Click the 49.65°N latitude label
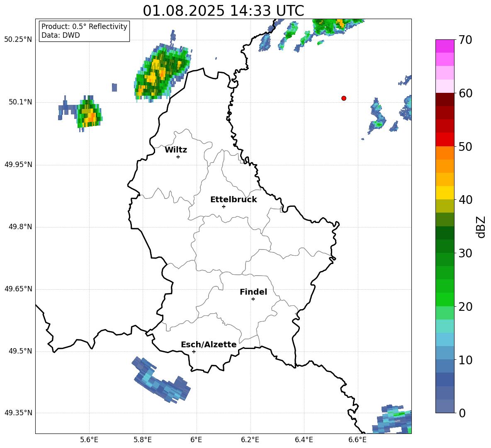 18,289
